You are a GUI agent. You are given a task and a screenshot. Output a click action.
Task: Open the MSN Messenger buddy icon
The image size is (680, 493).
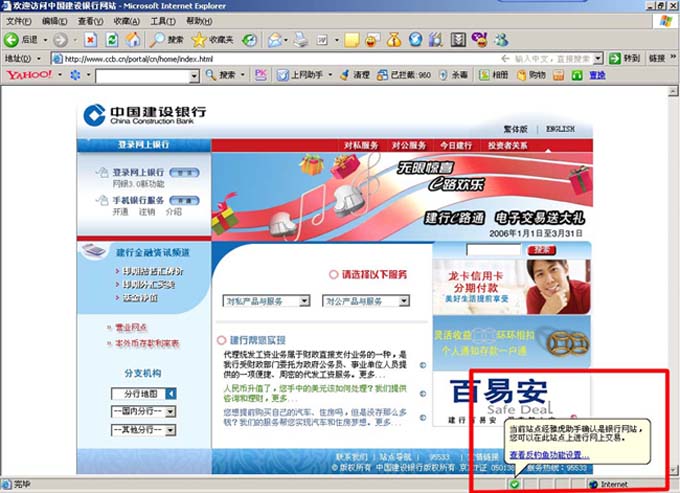pyautogui.click(x=501, y=40)
